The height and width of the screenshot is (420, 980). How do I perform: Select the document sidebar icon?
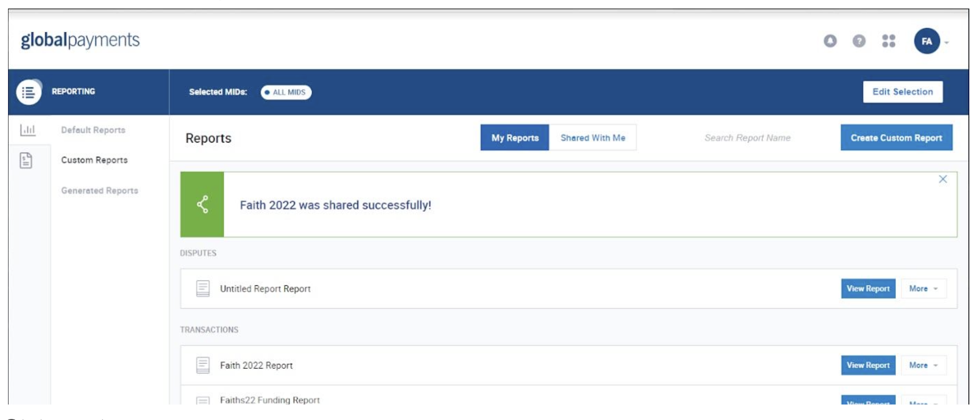pos(26,160)
